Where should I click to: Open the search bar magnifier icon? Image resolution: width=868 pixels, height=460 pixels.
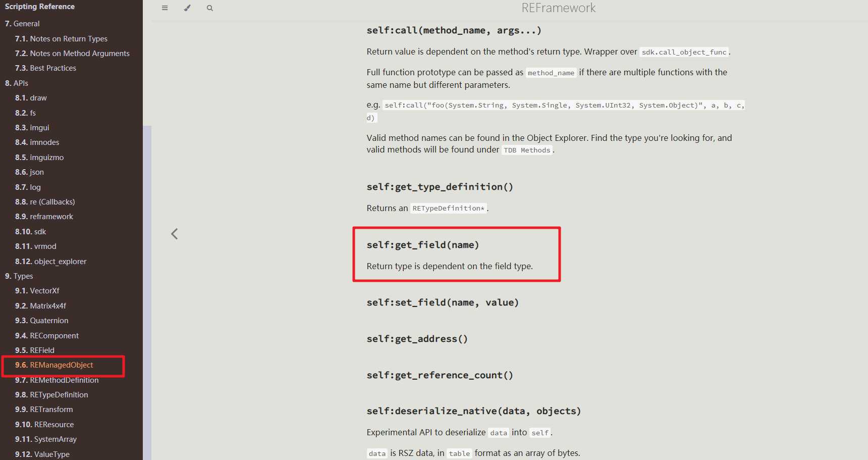tap(210, 8)
